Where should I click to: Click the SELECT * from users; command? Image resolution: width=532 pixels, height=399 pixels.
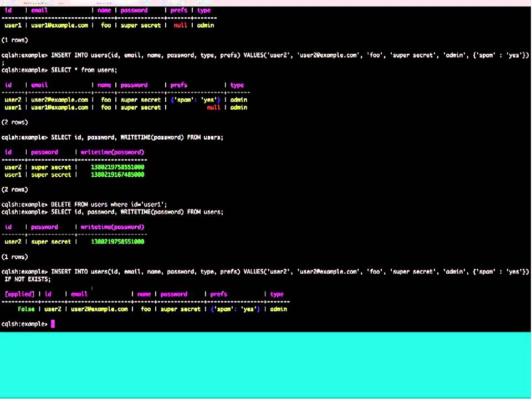point(84,70)
